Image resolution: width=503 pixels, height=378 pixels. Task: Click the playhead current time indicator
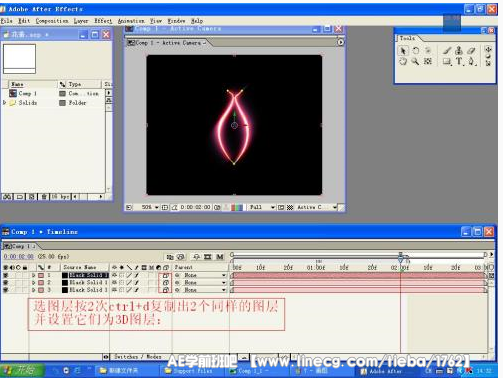point(401,257)
